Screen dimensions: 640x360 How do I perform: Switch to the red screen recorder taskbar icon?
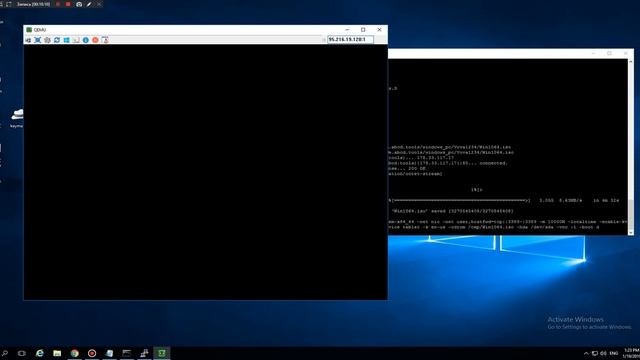click(92, 353)
